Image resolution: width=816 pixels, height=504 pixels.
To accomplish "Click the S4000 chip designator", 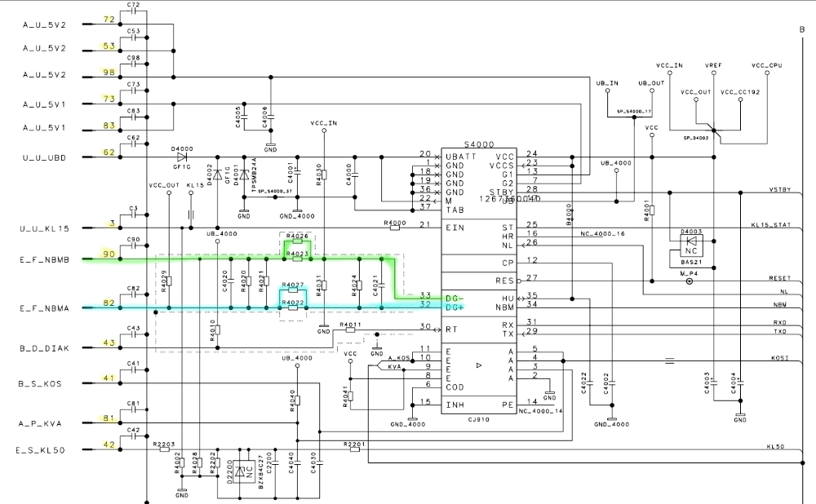I will click(x=478, y=143).
